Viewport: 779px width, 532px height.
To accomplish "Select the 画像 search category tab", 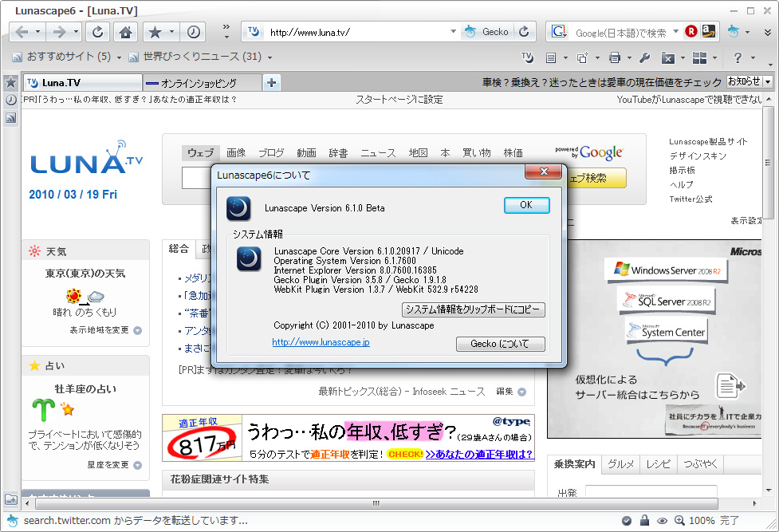I will coord(237,152).
